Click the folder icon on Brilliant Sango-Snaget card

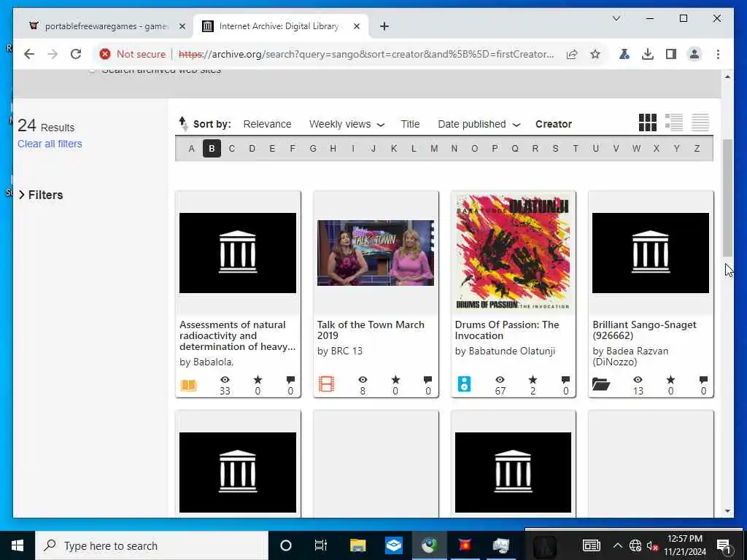click(601, 384)
